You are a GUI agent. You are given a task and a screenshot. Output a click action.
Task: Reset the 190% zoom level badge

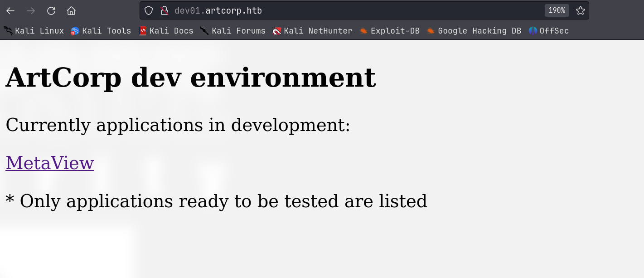557,10
